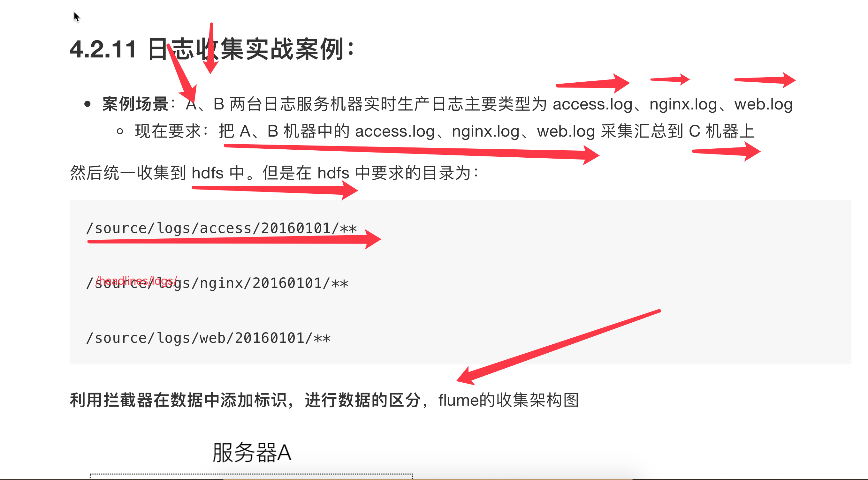The height and width of the screenshot is (480, 868).
Task: Click the heading 4.2.11 日志收集实战案例
Action: (x=212, y=49)
